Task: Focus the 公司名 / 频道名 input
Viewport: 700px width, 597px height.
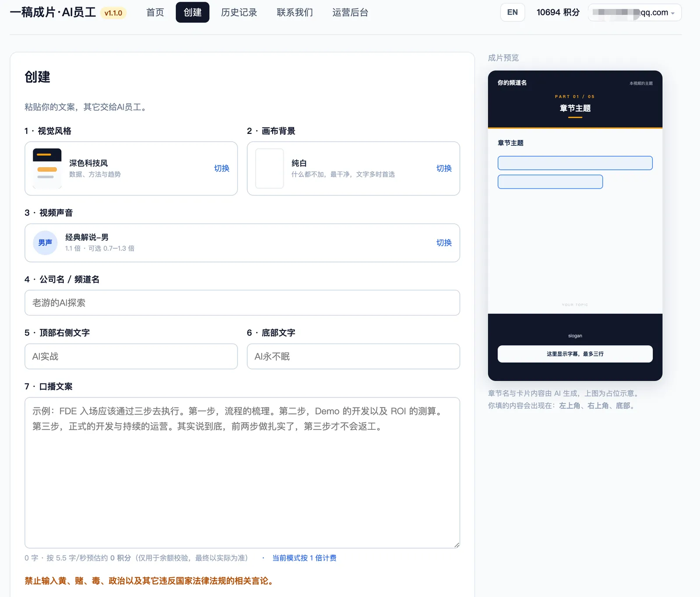Action: click(x=242, y=303)
